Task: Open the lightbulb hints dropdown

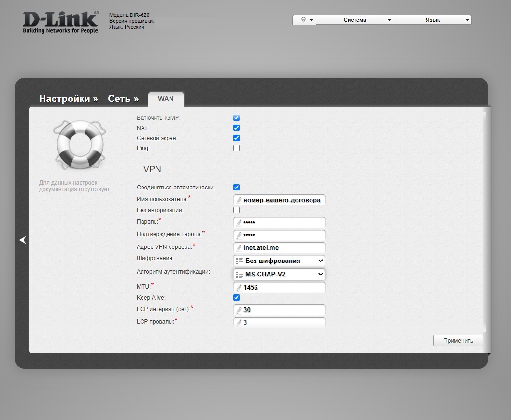Action: (304, 20)
